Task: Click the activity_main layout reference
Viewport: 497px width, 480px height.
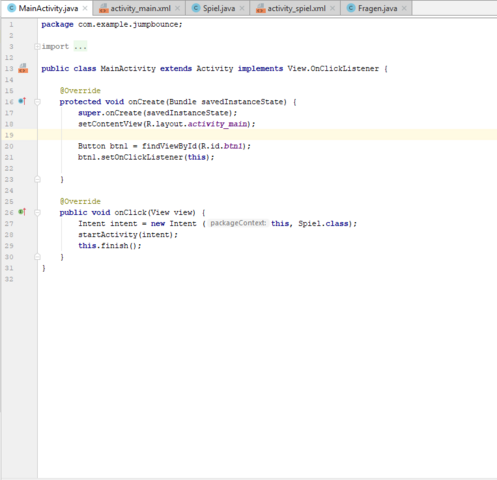Action: tap(217, 124)
